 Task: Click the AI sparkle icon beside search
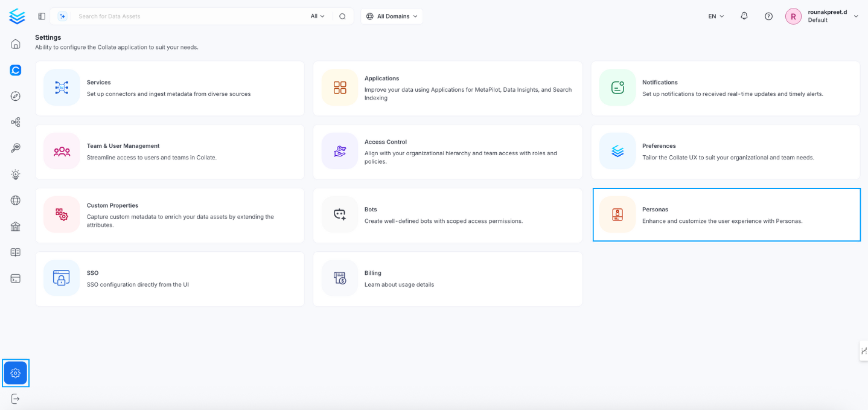[62, 16]
